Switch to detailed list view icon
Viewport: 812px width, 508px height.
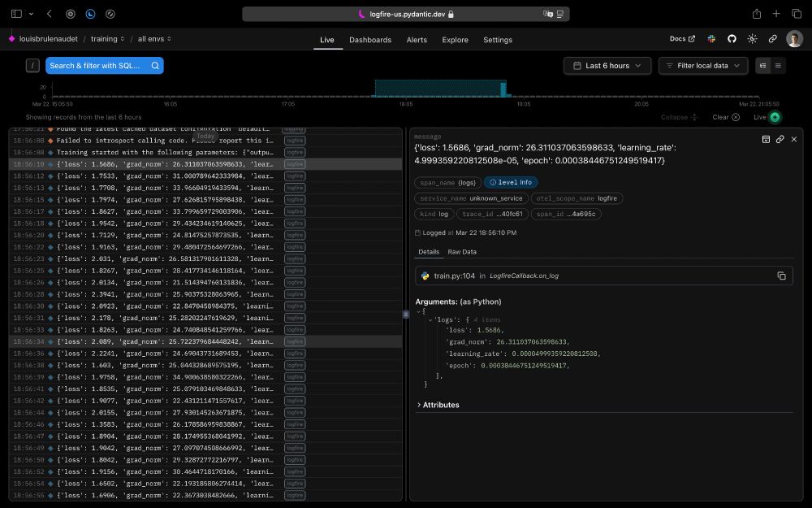[762, 66]
